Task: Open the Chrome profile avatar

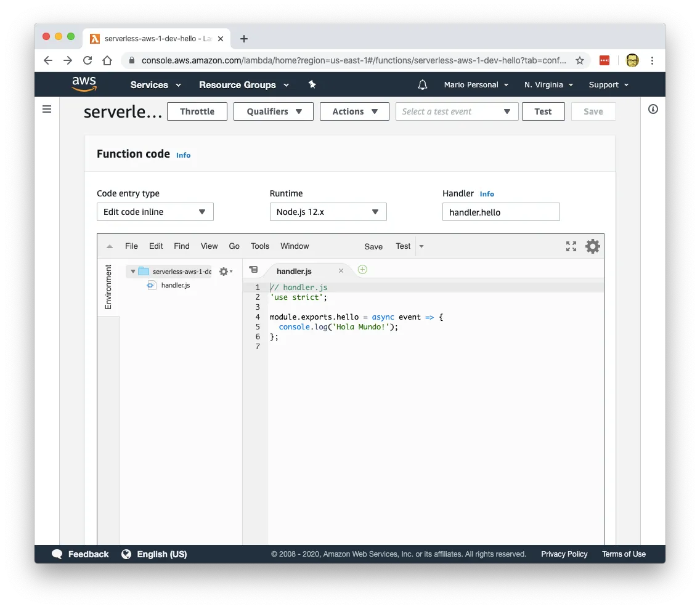Action: click(x=632, y=60)
